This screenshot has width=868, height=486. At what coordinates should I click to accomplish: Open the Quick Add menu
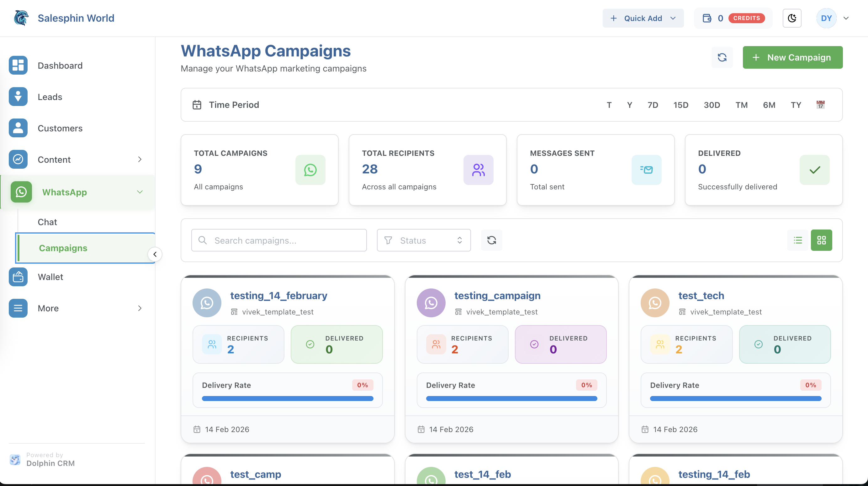642,18
